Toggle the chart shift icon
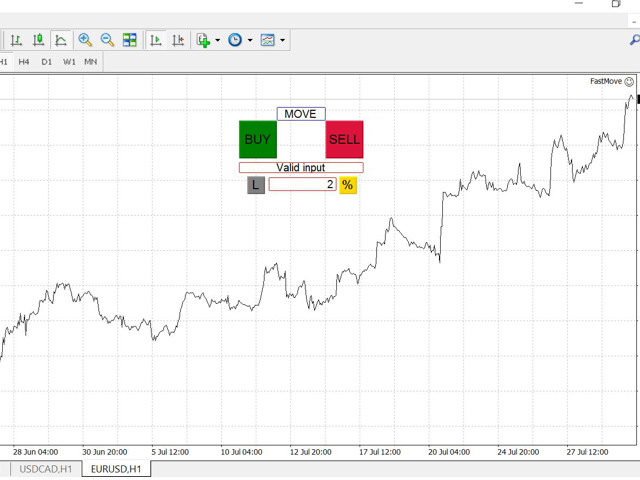This screenshot has width=640, height=480. pos(178,40)
